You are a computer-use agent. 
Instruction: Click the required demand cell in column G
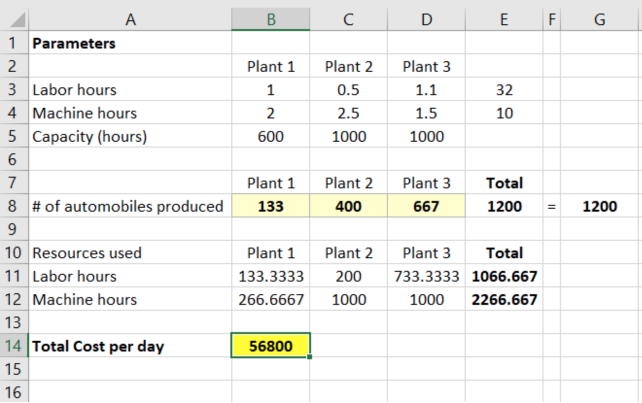pyautogui.click(x=599, y=206)
